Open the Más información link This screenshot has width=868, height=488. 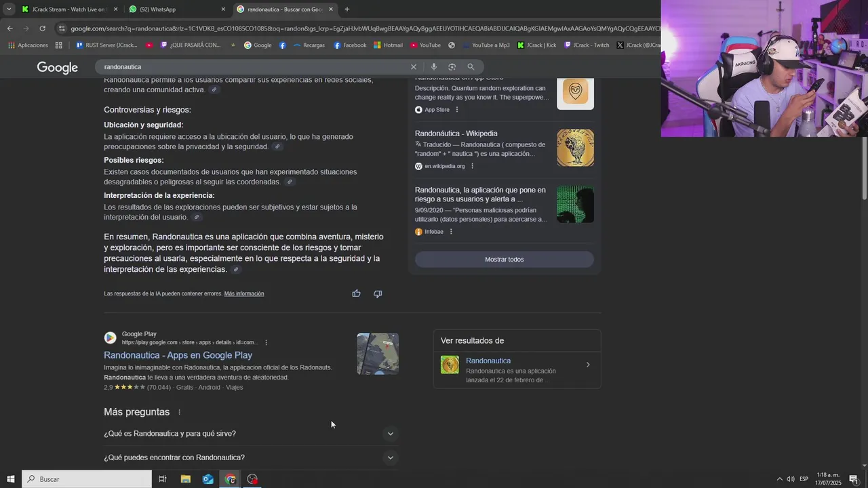pyautogui.click(x=244, y=294)
